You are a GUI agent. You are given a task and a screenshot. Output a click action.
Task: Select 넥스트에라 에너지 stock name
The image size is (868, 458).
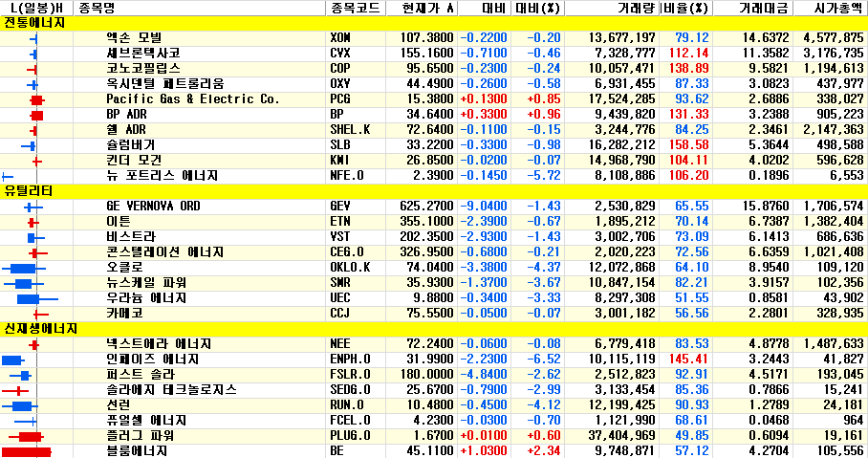pos(159,344)
